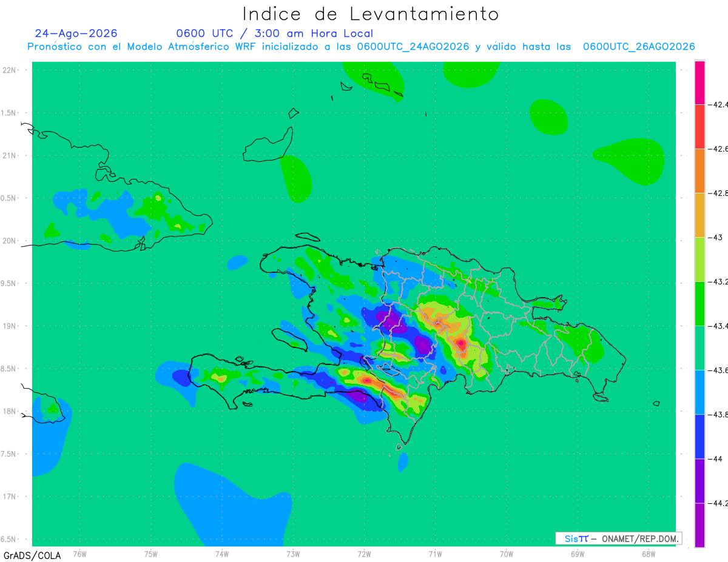Click the '75W' longitude label
Viewport: 728px width, 562px height.
pos(151,554)
